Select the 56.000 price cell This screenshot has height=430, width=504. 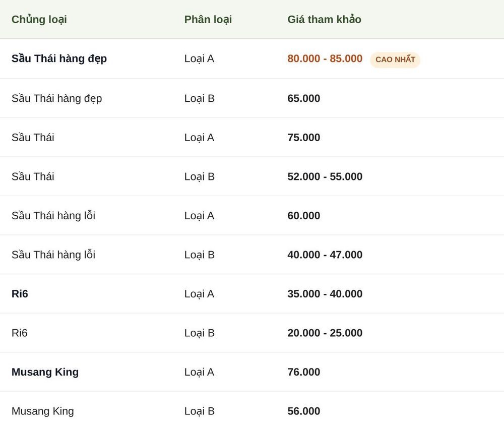pyautogui.click(x=304, y=411)
